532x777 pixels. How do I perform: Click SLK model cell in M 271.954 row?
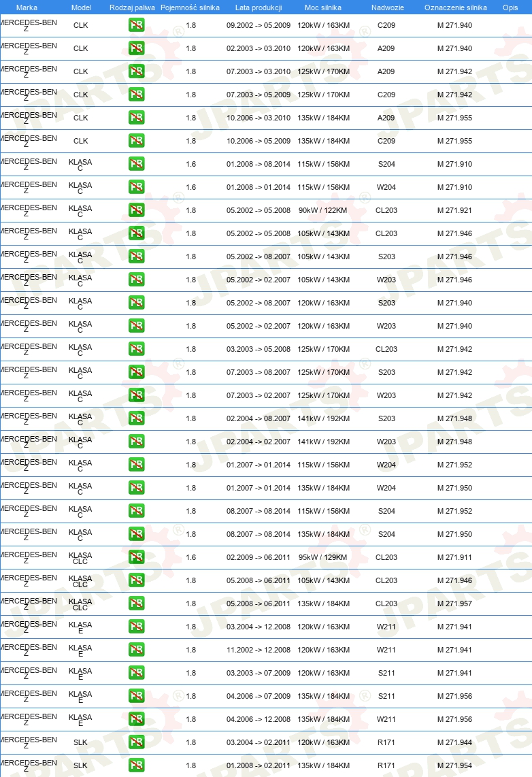coord(80,765)
